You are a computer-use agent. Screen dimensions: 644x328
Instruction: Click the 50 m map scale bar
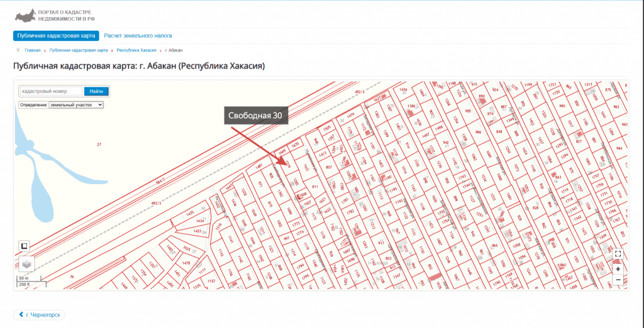pos(26,278)
